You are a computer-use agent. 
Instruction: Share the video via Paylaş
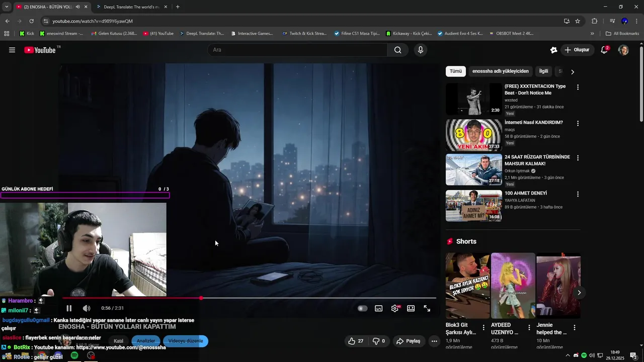408,341
